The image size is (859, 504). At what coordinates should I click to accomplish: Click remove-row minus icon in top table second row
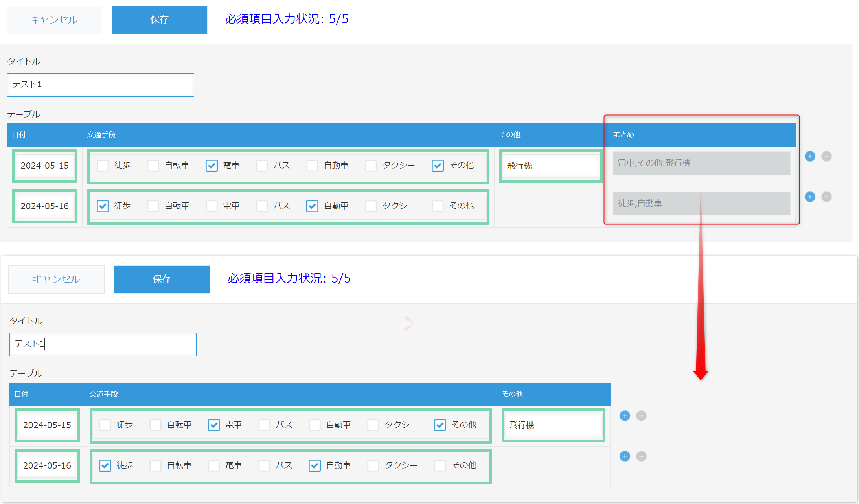(x=826, y=197)
